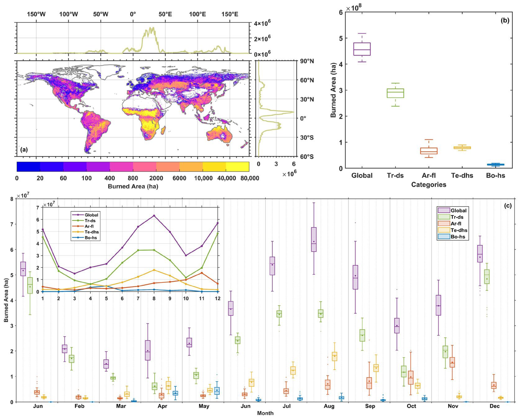Click the (c) panel label
This screenshot has width=520, height=420.
508,206
